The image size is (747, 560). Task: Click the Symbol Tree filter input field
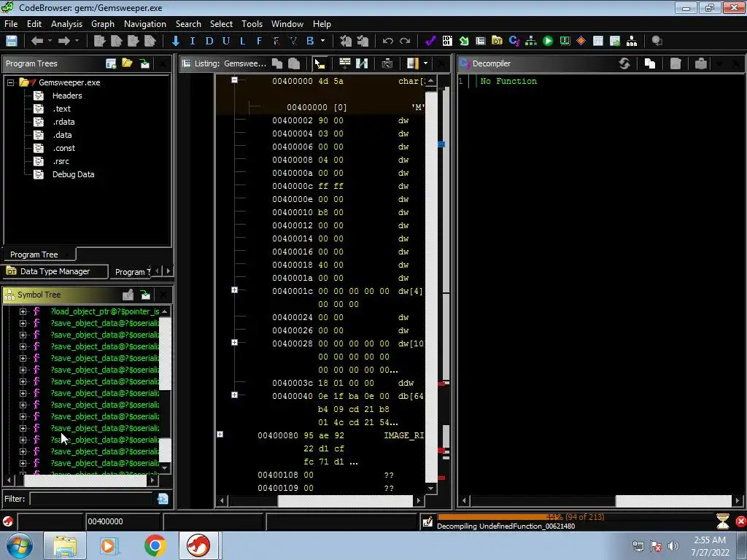coord(91,499)
